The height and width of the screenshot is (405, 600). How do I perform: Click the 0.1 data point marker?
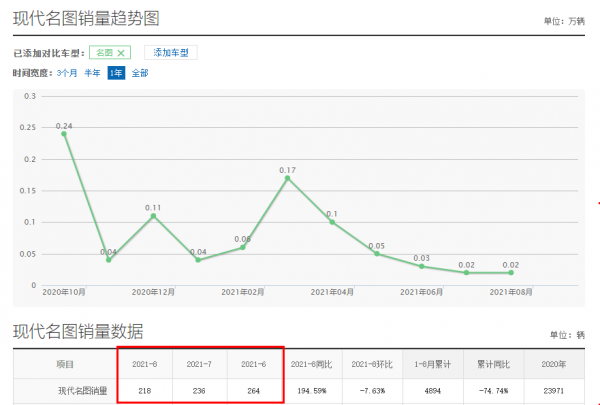pyautogui.click(x=332, y=222)
